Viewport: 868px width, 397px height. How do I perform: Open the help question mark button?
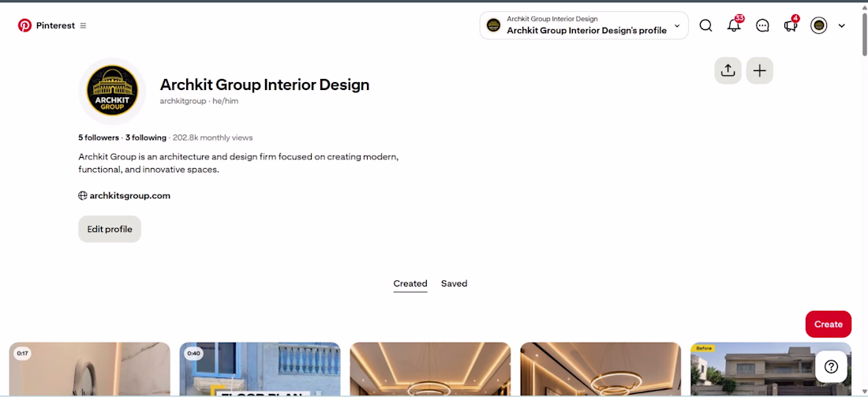coord(832,366)
